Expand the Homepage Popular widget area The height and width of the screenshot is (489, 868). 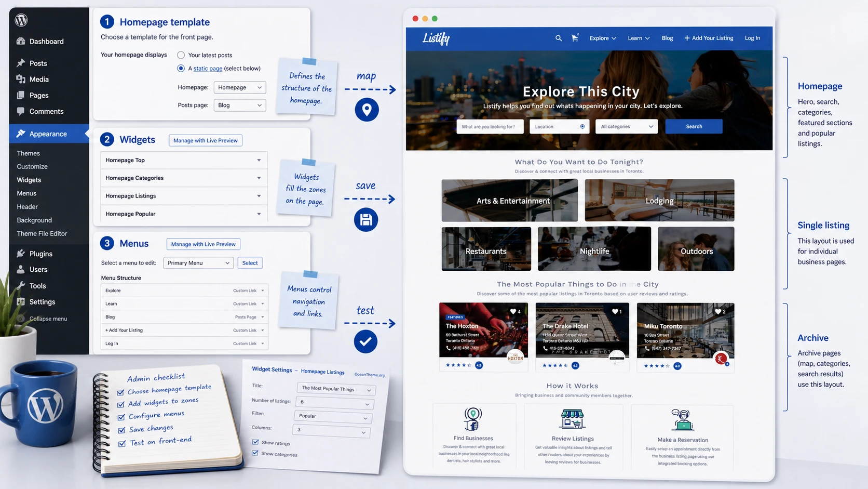click(x=259, y=214)
